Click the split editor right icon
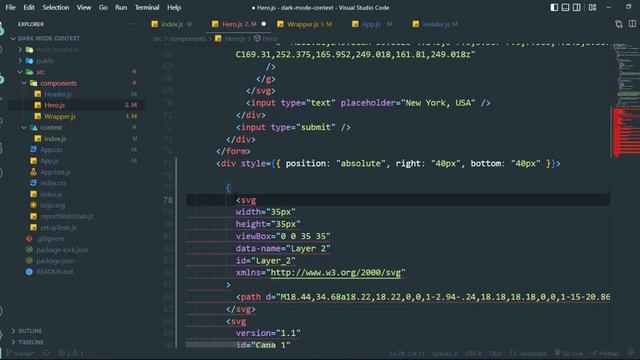 (632, 24)
